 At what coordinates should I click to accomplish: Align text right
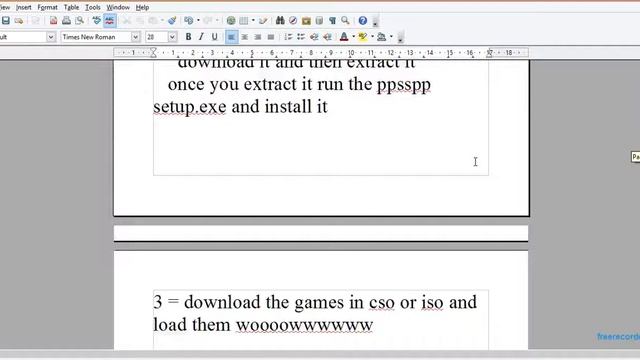coord(258,37)
